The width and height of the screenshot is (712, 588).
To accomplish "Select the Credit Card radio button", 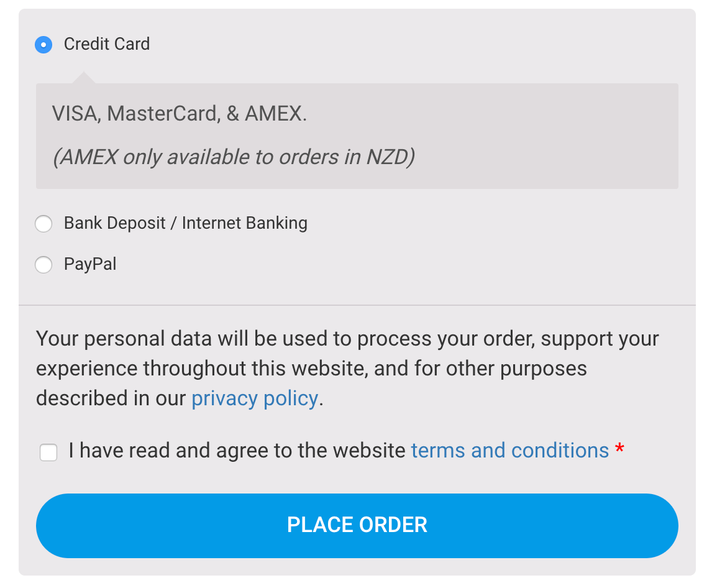I will point(43,45).
